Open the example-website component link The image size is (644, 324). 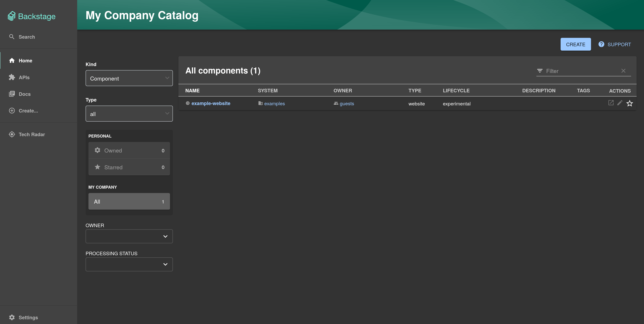tap(211, 104)
